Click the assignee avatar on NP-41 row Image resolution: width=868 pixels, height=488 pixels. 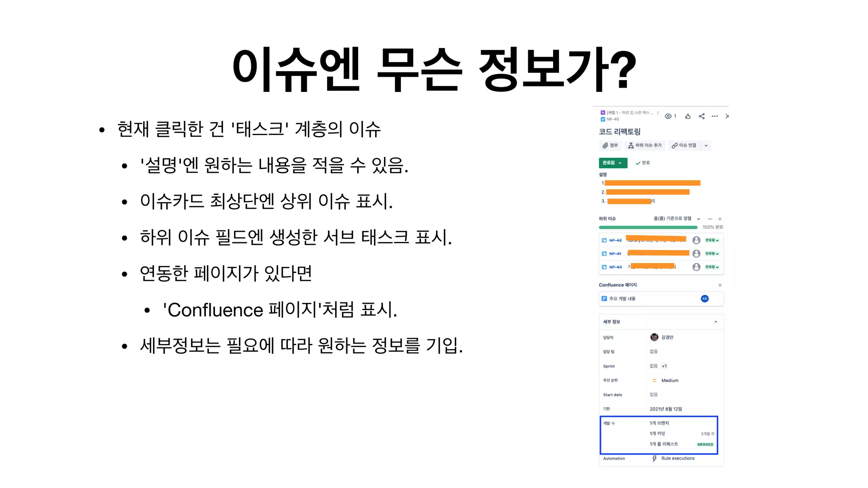point(696,253)
